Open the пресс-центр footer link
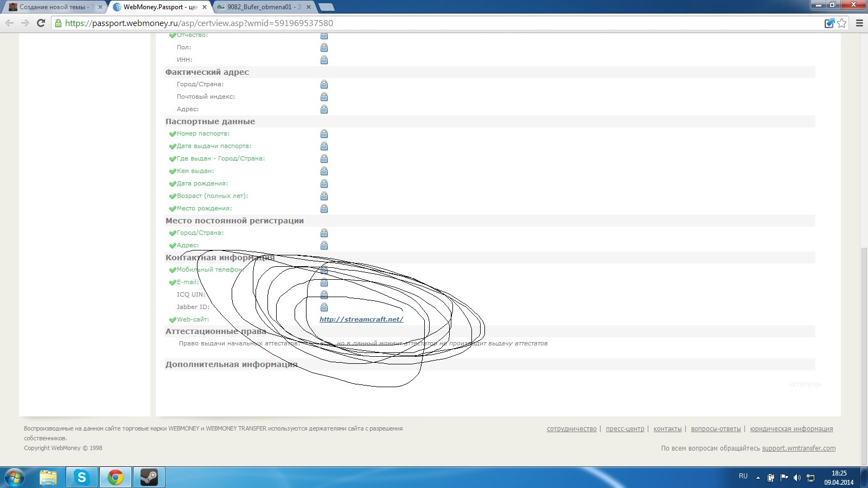The width and height of the screenshot is (868, 488). pos(625,429)
